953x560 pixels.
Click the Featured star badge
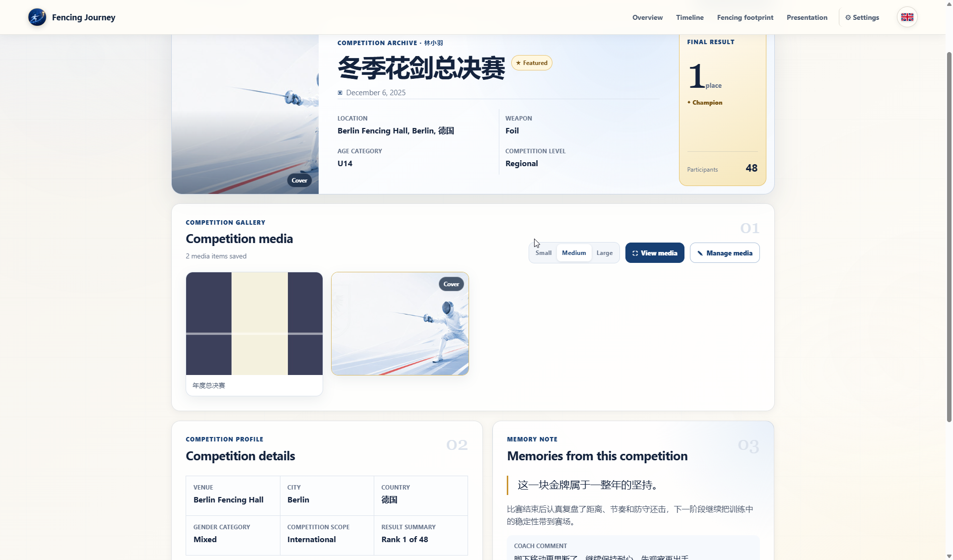[x=532, y=63]
